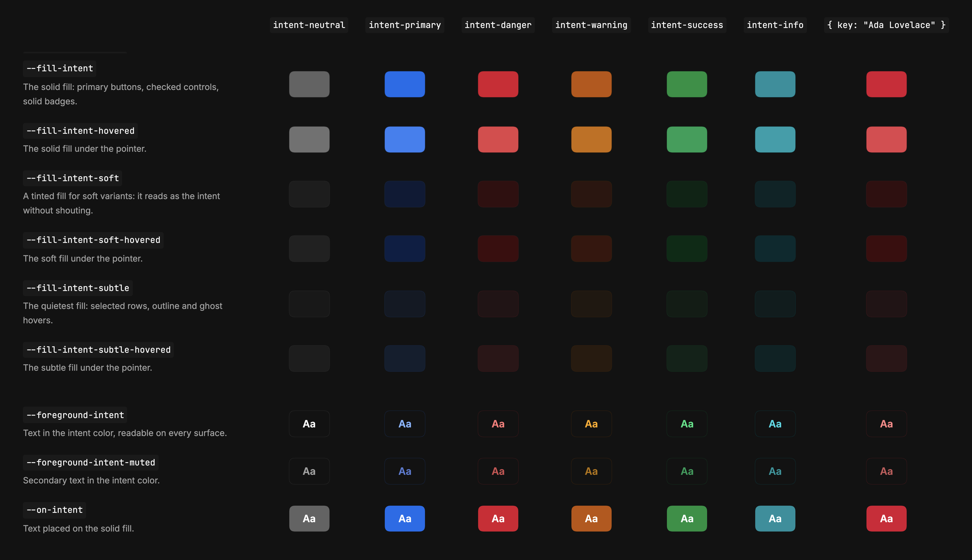Click the --on-intent Aa sample in Ada Lovelace column
The image size is (972, 560).
886,518
